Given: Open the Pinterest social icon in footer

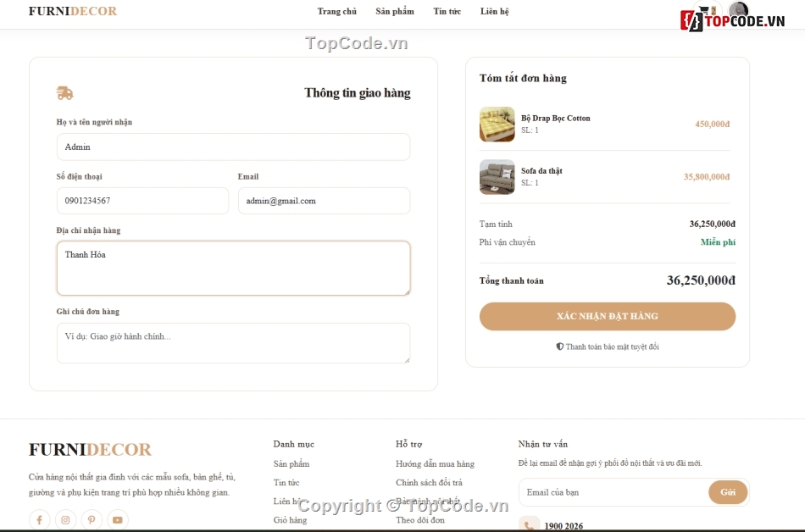Looking at the screenshot, I should (x=92, y=519).
